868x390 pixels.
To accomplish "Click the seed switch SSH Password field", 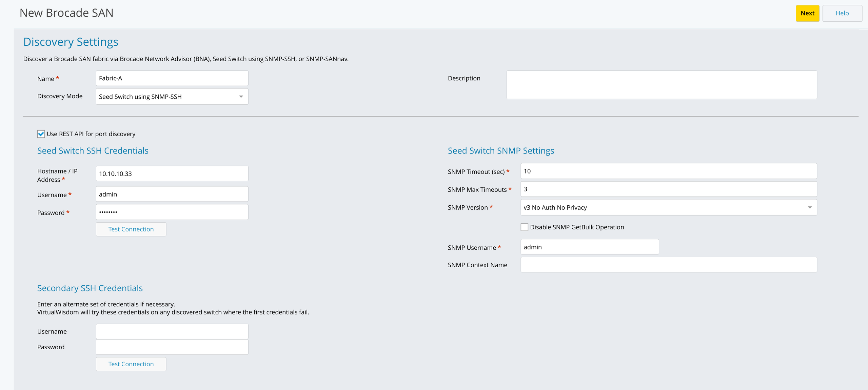I will [x=172, y=212].
